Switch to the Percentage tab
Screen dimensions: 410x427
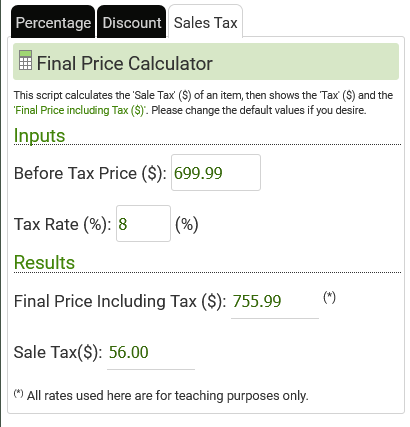point(53,22)
